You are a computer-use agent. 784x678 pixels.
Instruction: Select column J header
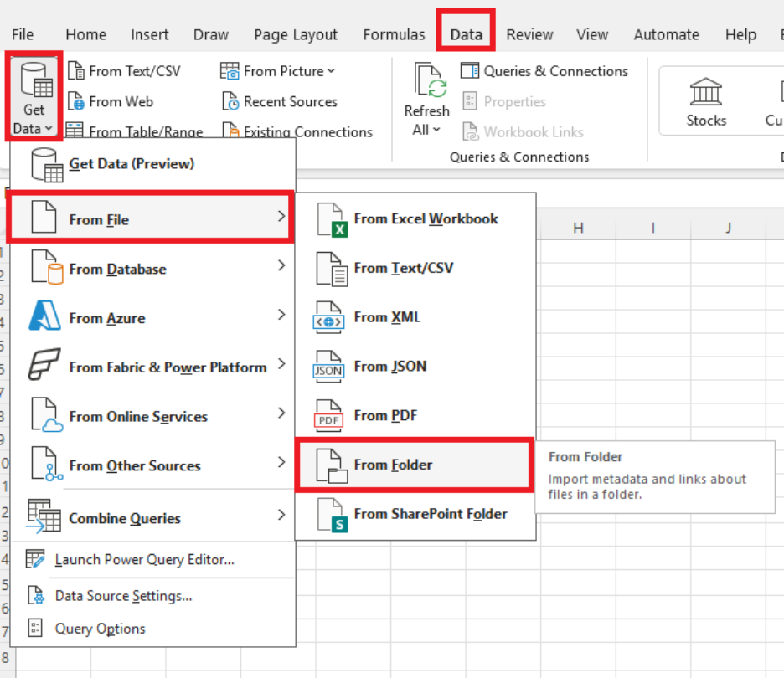point(728,228)
